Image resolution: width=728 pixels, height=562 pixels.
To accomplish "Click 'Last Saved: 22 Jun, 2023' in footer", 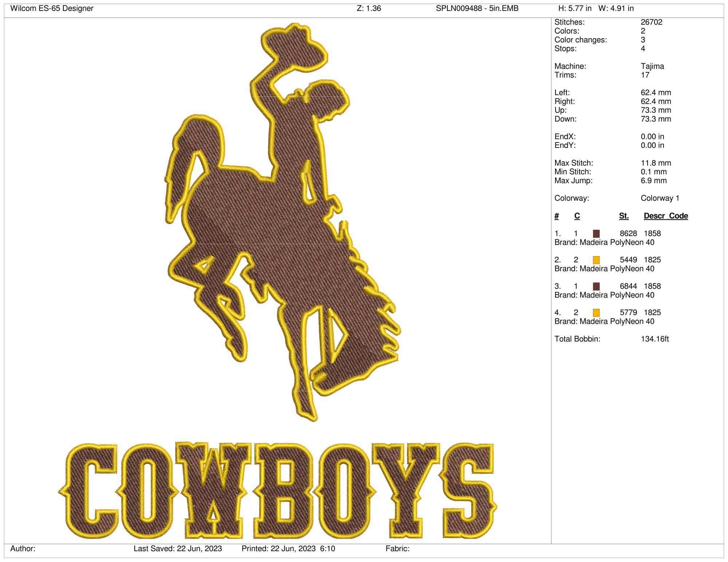I will coord(178,549).
